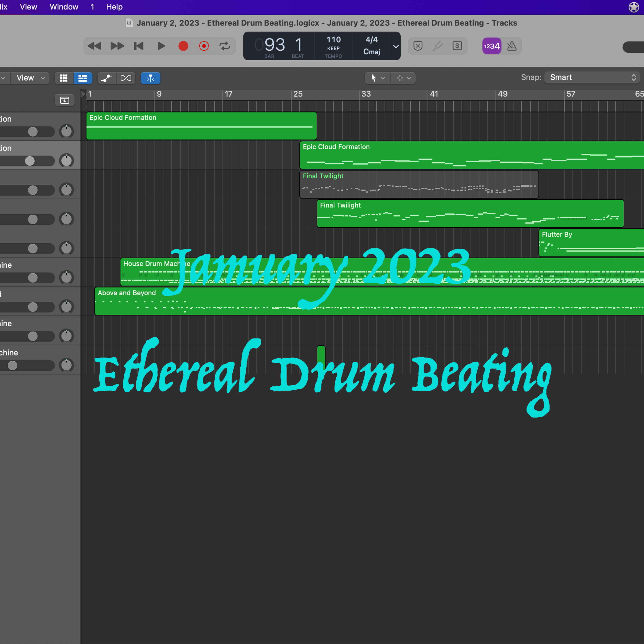Open the pointer tool menu
Image resolution: width=644 pixels, height=644 pixels.
pyautogui.click(x=377, y=78)
